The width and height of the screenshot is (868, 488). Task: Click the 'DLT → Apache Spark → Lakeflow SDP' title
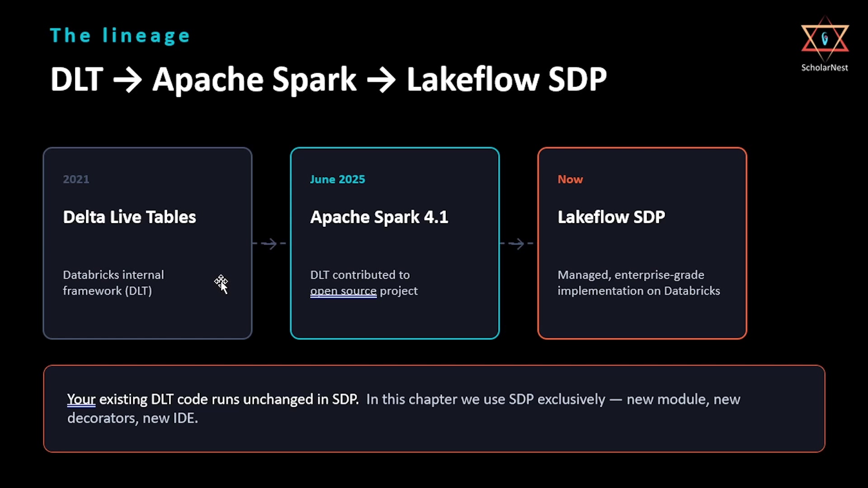(328, 79)
